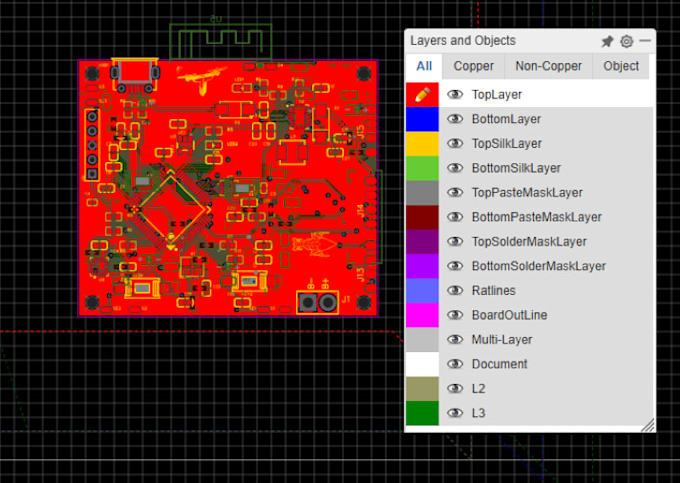The height and width of the screenshot is (483, 680).
Task: Click the Layers and Objects title bar
Action: 463,40
